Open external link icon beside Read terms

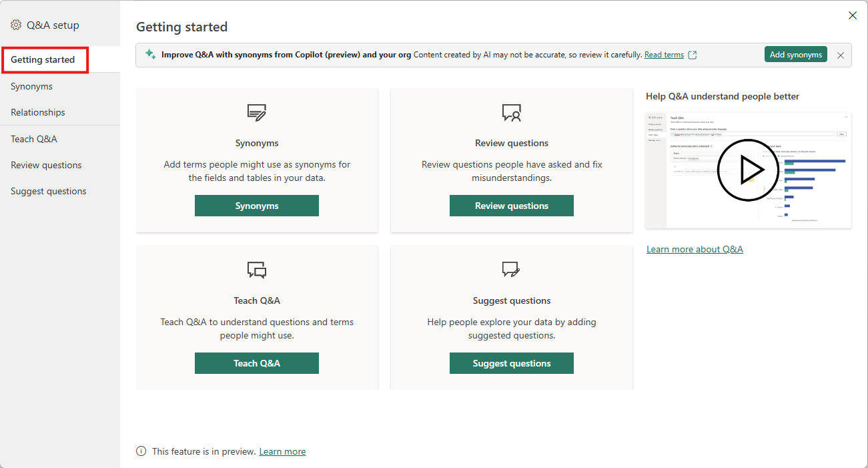[693, 55]
